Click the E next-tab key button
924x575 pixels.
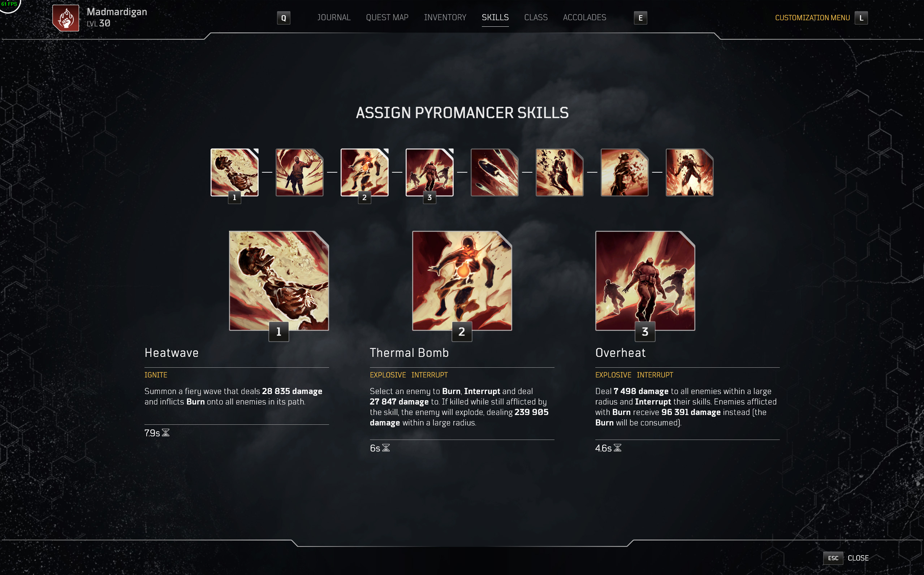(640, 18)
